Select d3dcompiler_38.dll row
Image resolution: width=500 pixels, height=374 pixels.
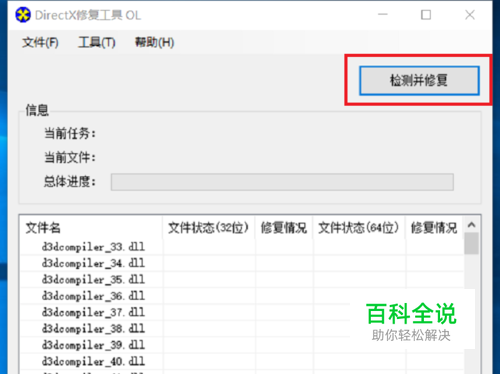point(242,329)
